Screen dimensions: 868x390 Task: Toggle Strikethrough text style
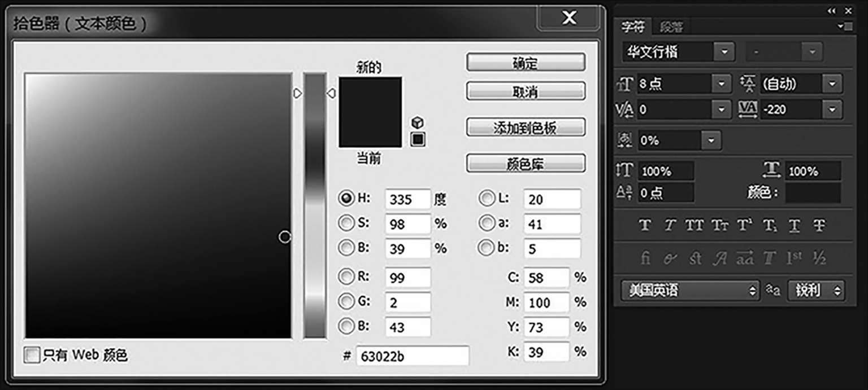coord(819,225)
